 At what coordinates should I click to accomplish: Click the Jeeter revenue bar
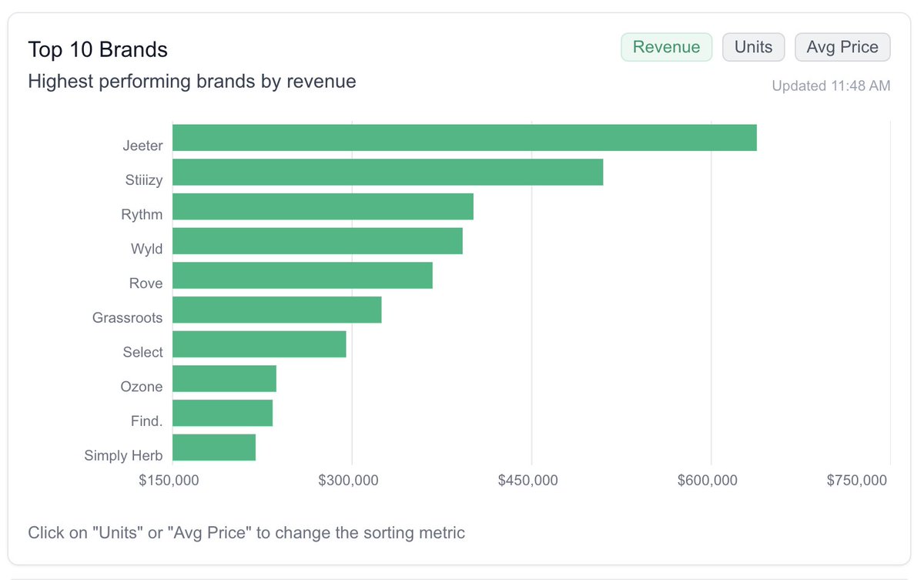click(x=464, y=138)
